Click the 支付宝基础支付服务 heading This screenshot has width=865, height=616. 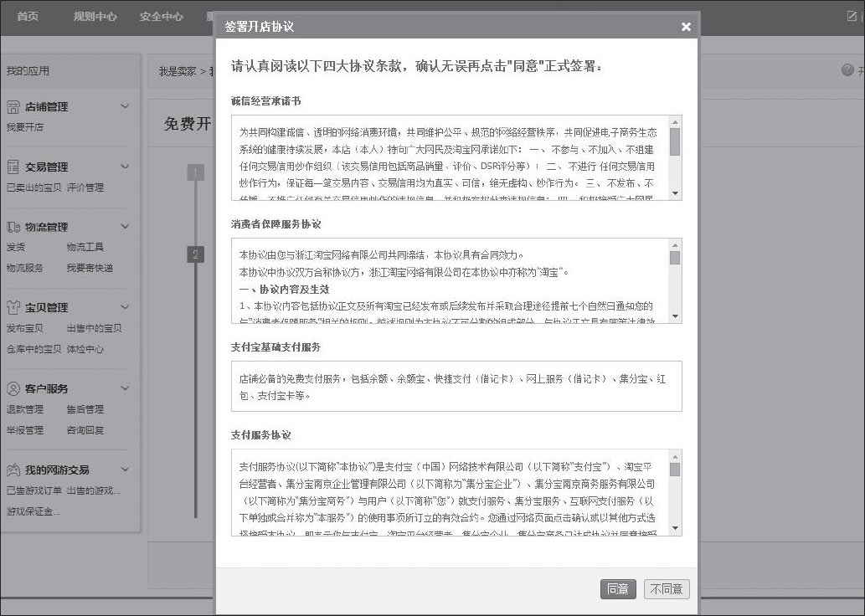point(275,346)
